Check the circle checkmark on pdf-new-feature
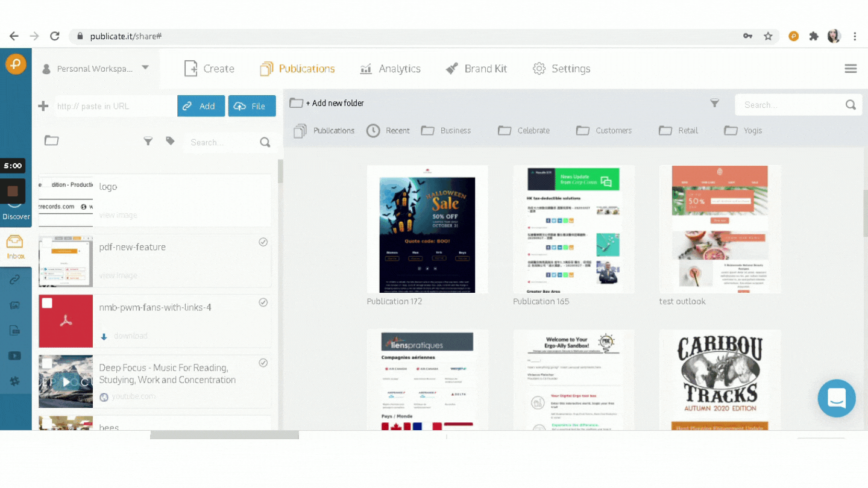The image size is (868, 488). tap(263, 242)
